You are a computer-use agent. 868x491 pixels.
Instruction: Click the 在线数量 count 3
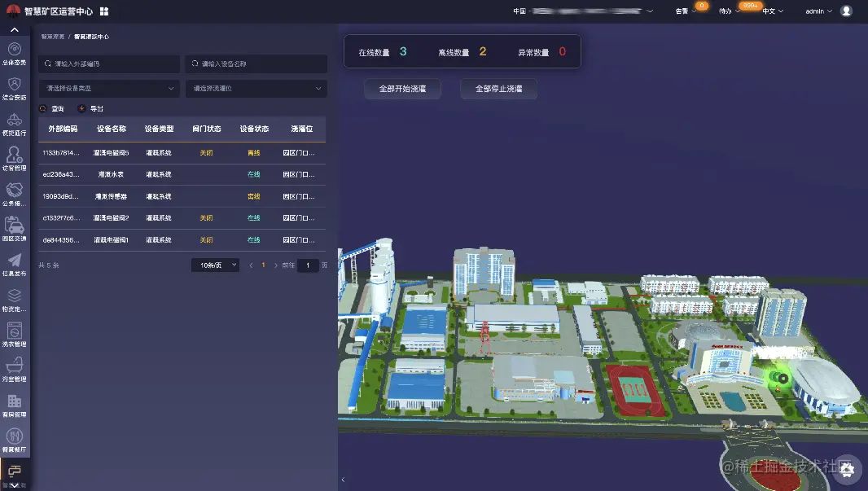coord(403,51)
